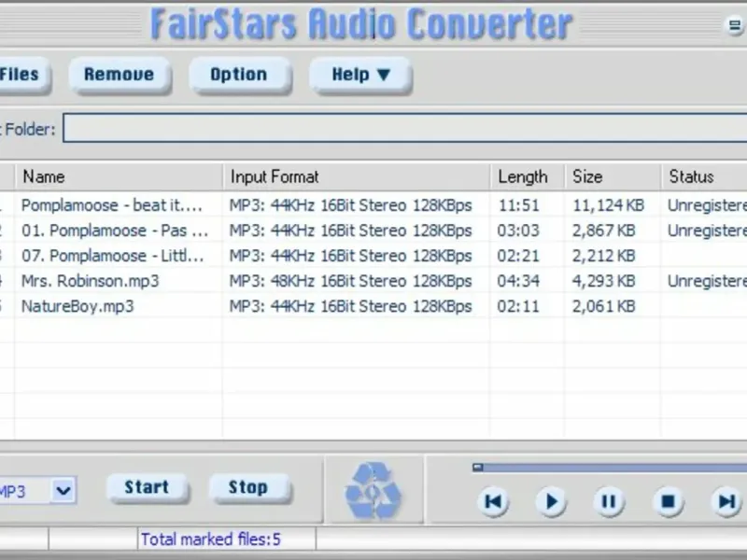747x560 pixels.
Task: Start the conversion
Action: coord(147,487)
